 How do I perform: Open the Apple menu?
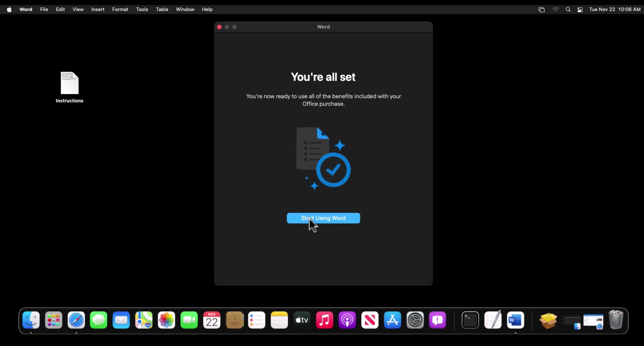coord(9,9)
